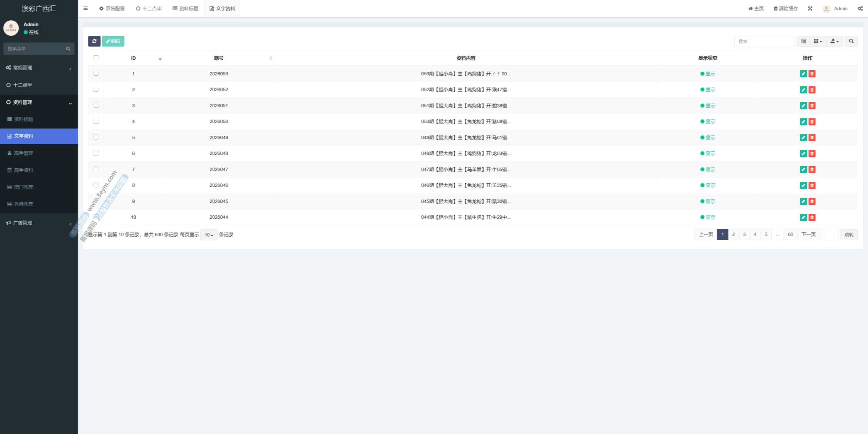Open the page size dropdown showing 10
This screenshot has height=434, width=868.
click(x=209, y=235)
